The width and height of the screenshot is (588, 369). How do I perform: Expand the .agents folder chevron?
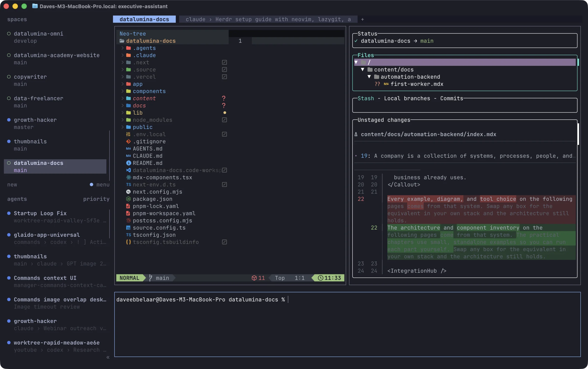point(122,48)
